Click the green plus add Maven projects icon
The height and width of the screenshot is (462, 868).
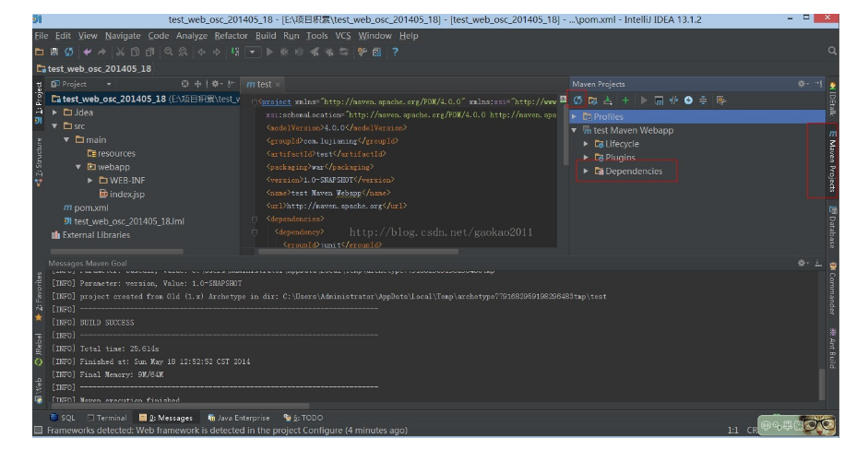click(625, 100)
